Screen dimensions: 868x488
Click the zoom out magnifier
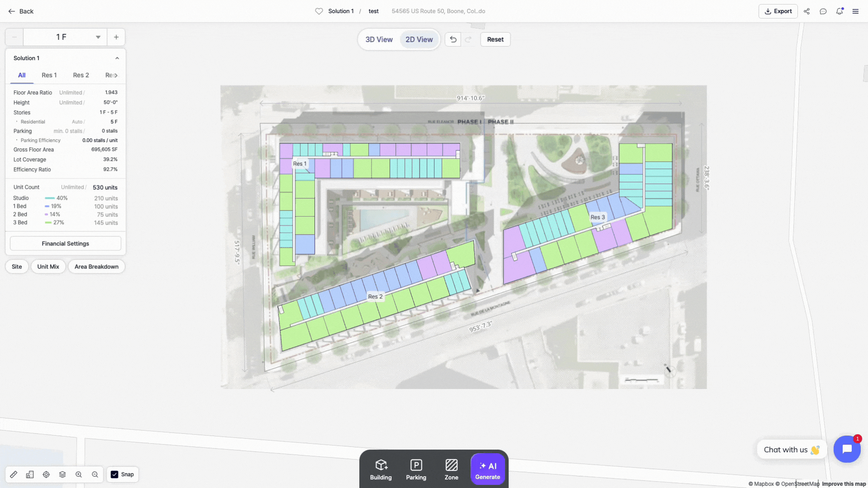coord(95,474)
